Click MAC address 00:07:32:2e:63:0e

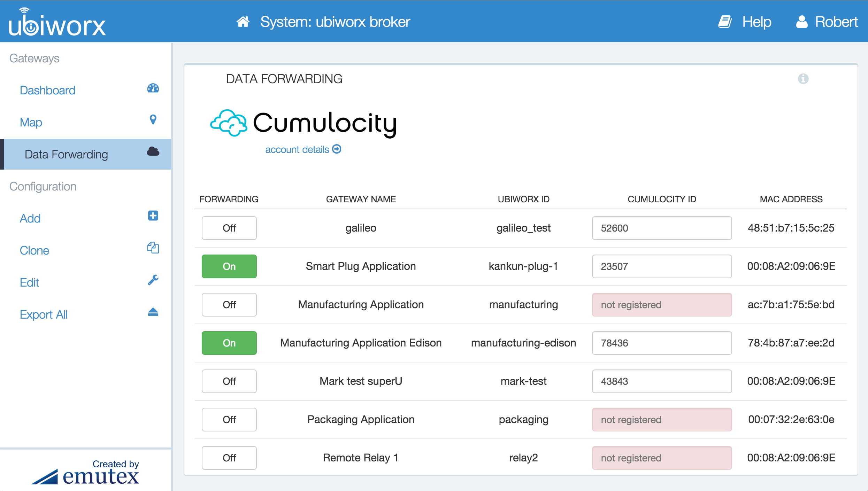(791, 419)
